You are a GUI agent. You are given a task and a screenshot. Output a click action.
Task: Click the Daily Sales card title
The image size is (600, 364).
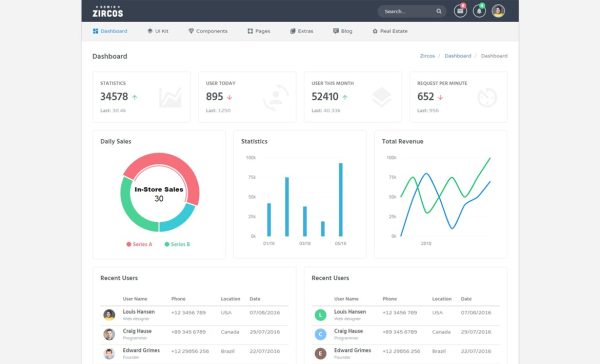(x=116, y=141)
